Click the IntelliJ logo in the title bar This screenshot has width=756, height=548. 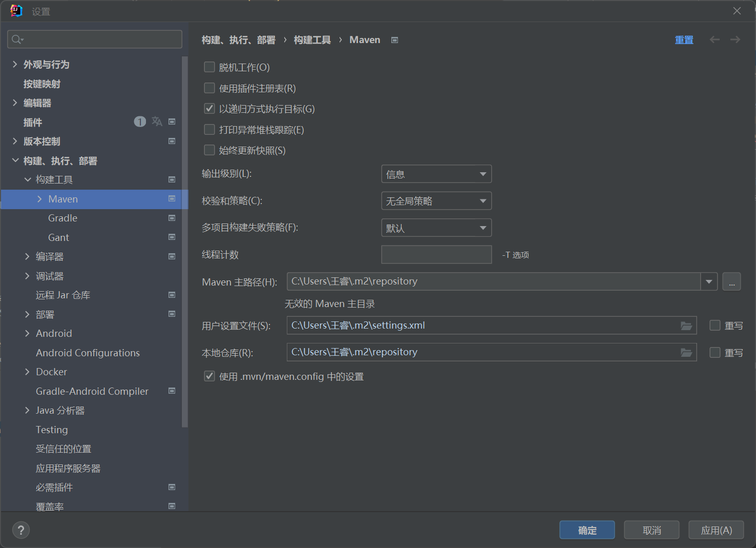16,11
